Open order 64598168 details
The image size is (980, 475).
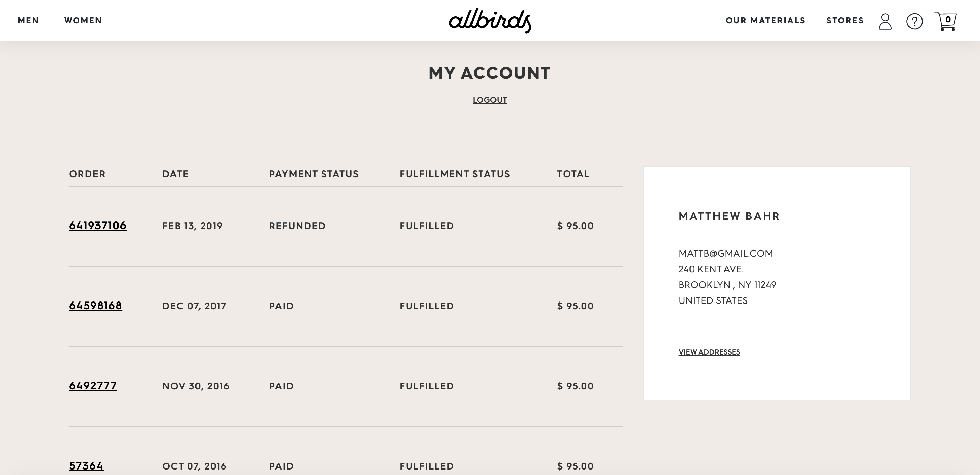pos(95,306)
